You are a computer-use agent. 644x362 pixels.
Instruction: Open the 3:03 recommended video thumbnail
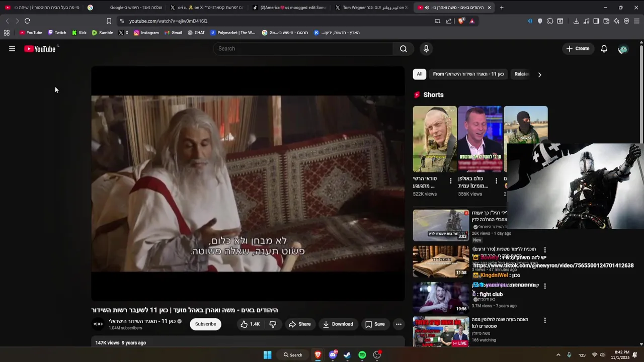[441, 225]
